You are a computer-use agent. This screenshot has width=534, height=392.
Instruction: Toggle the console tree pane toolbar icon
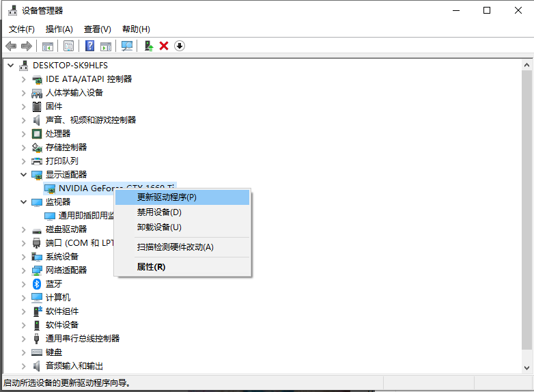pos(48,46)
